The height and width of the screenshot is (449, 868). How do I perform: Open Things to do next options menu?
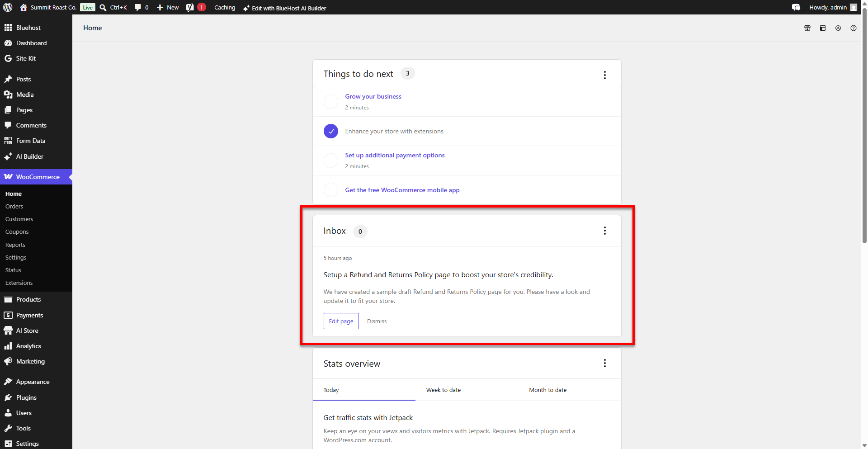[604, 75]
